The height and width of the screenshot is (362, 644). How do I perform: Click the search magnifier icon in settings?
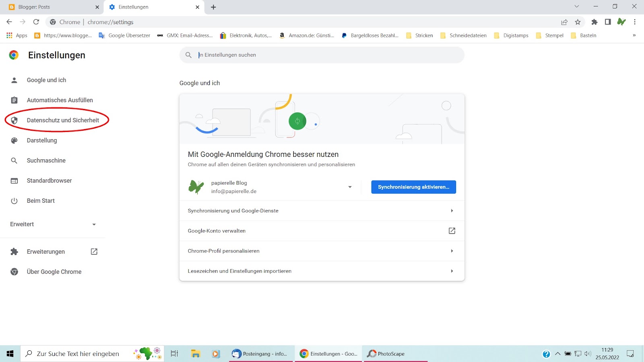click(188, 55)
